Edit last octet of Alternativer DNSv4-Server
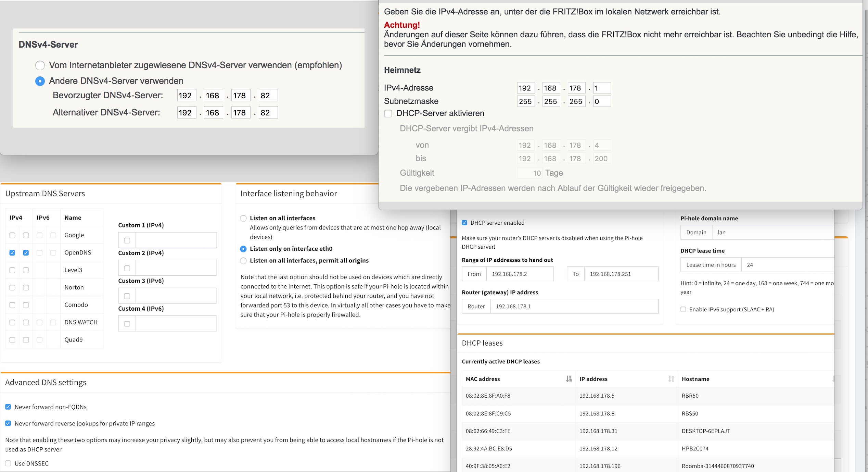This screenshot has height=472, width=868. (x=268, y=113)
